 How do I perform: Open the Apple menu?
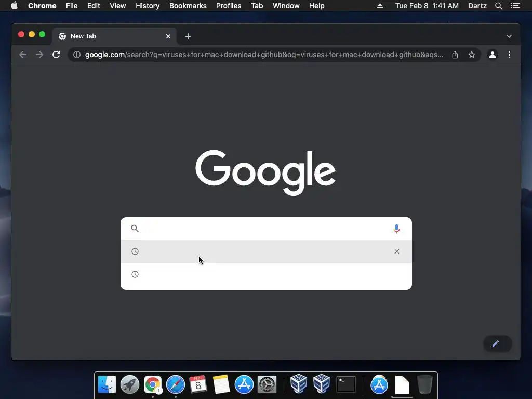click(14, 6)
